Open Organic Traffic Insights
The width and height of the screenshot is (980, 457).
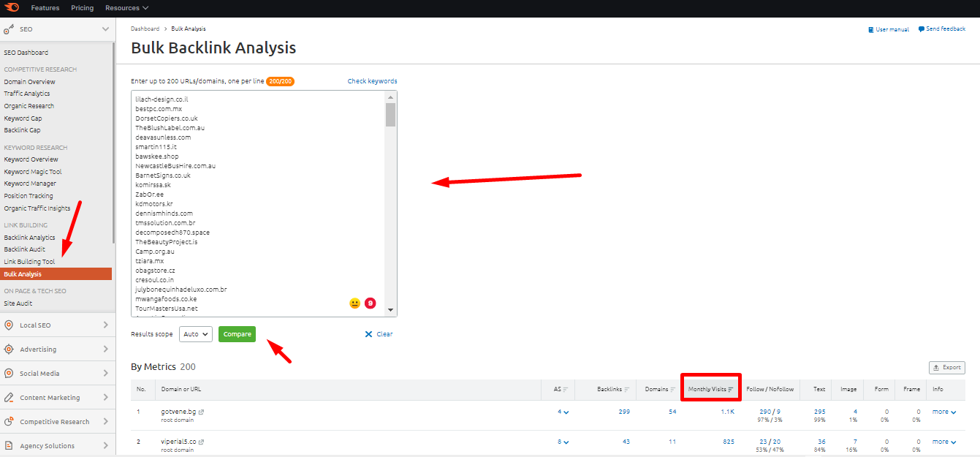click(37, 208)
